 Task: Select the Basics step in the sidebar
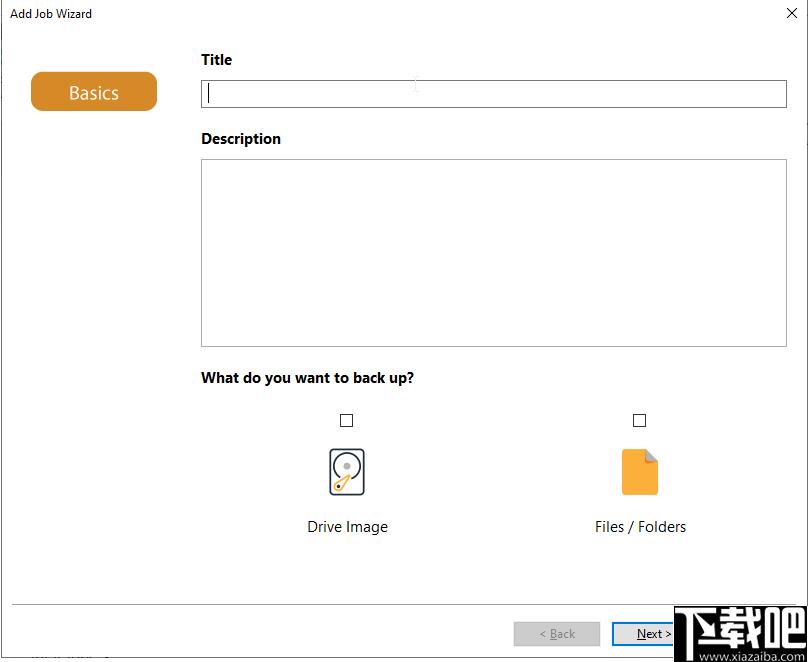[94, 91]
